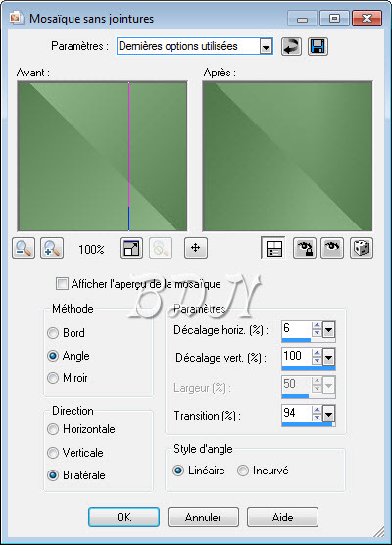
Task: Toggle the show/hide previews icon
Action: click(273, 248)
